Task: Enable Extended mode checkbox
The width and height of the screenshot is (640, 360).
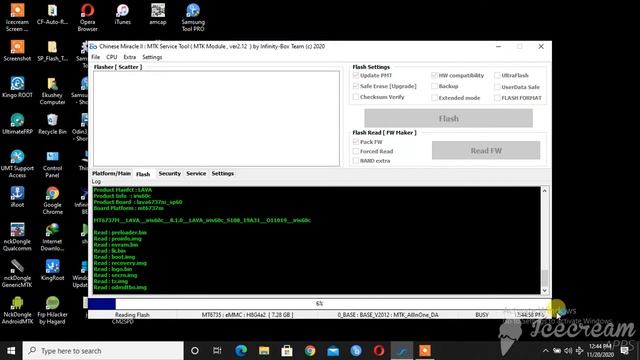Action: tap(434, 98)
